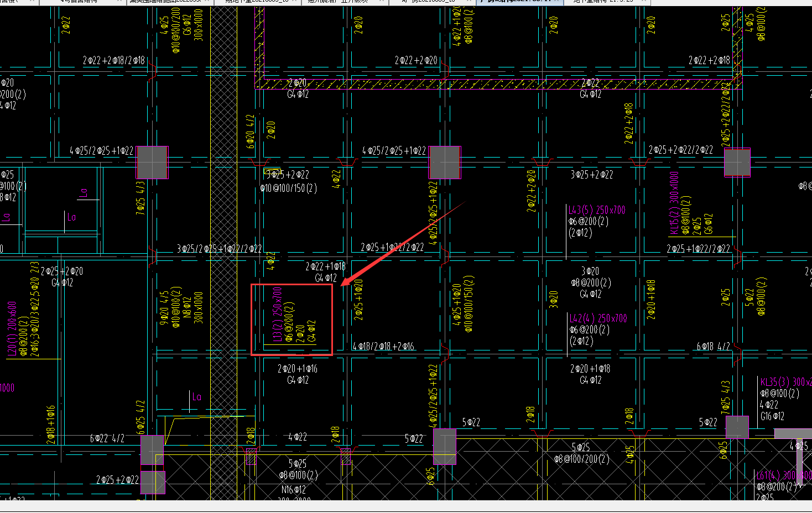Select Φ6@200(2) beneath the L42(4) label
Image resolution: width=812 pixels, height=513 pixels.
[x=590, y=329]
